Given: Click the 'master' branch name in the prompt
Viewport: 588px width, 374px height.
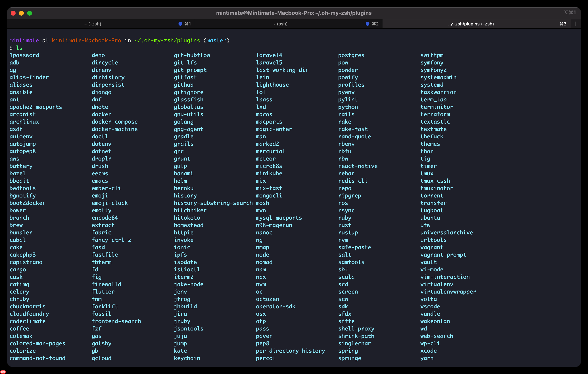Looking at the screenshot, I should click(x=216, y=40).
